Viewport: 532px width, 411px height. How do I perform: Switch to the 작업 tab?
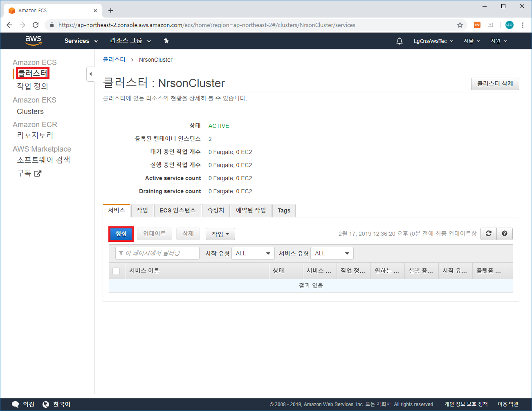[x=142, y=210]
